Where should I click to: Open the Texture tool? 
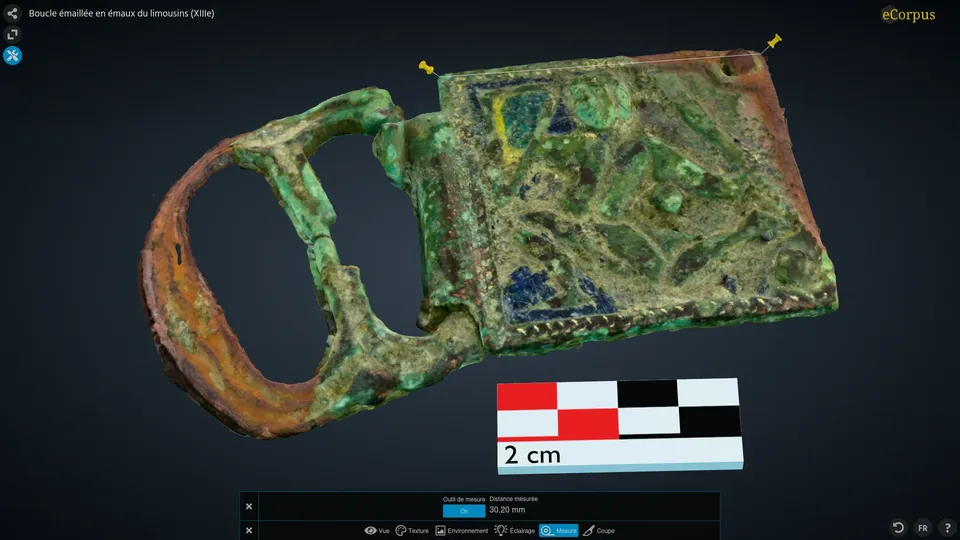pyautogui.click(x=412, y=530)
